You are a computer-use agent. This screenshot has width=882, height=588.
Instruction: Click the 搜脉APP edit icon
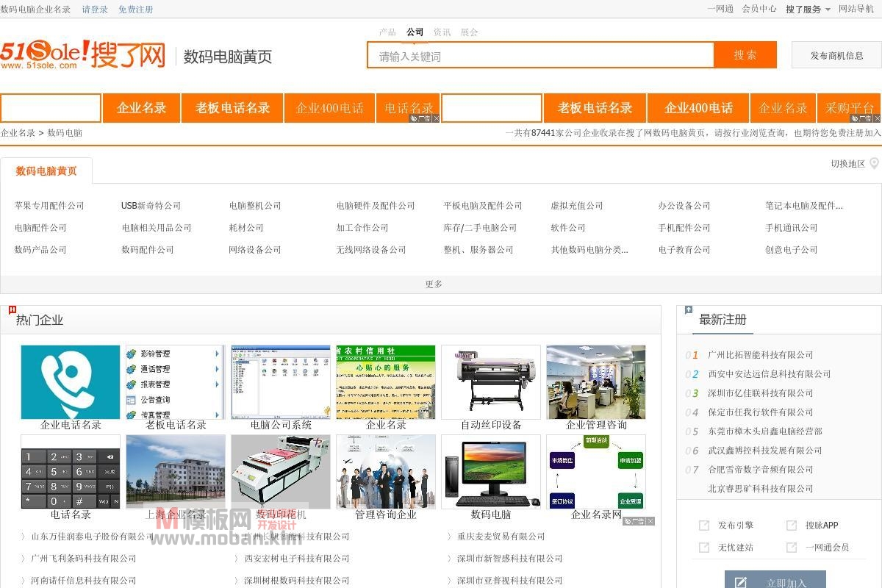(792, 526)
